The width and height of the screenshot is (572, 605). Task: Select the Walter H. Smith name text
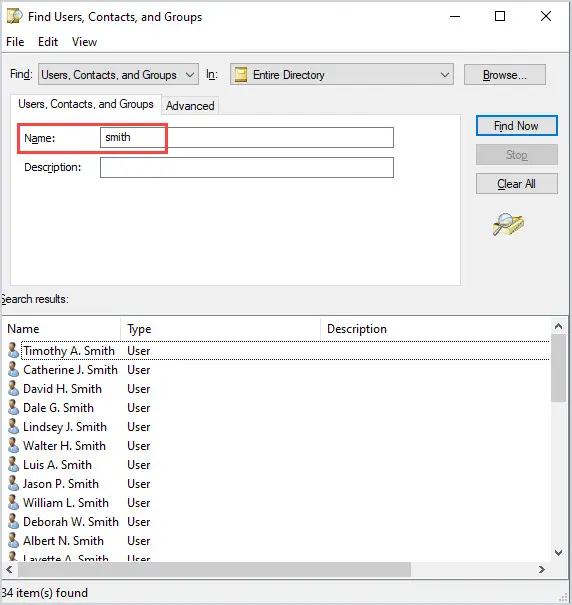point(64,446)
